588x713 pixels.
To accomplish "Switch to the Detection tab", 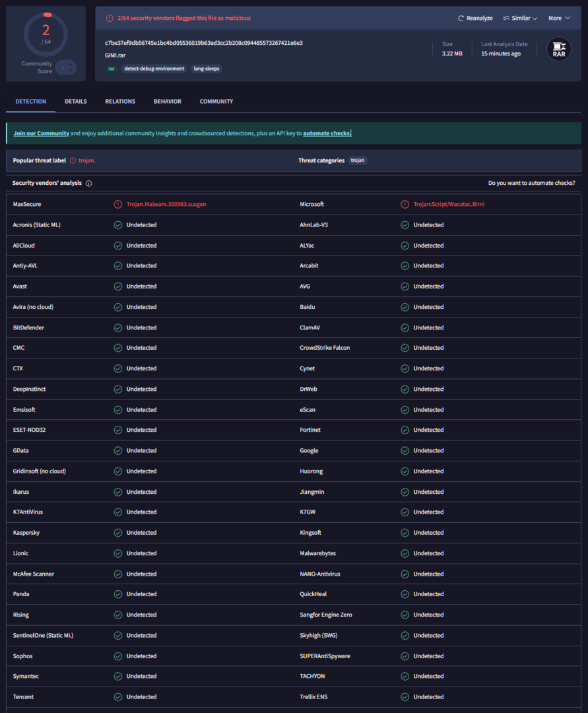I will [30, 102].
